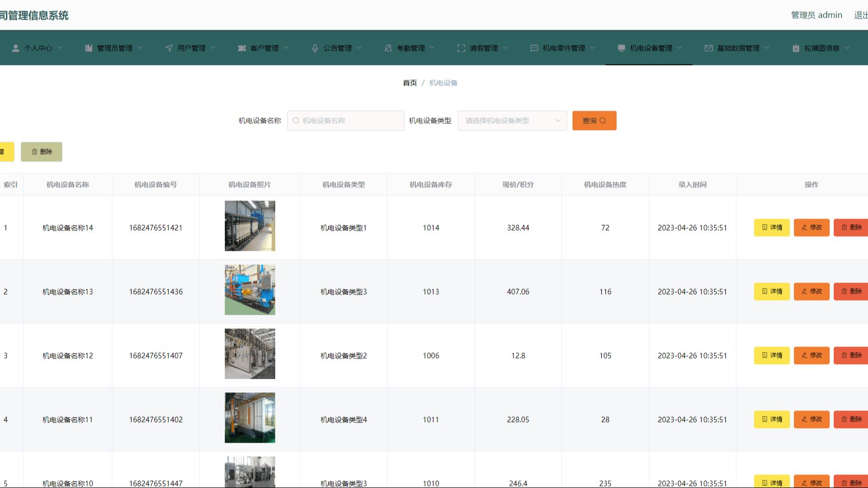Click the icon beside 管理员管理
The width and height of the screenshot is (868, 488).
coord(89,48)
